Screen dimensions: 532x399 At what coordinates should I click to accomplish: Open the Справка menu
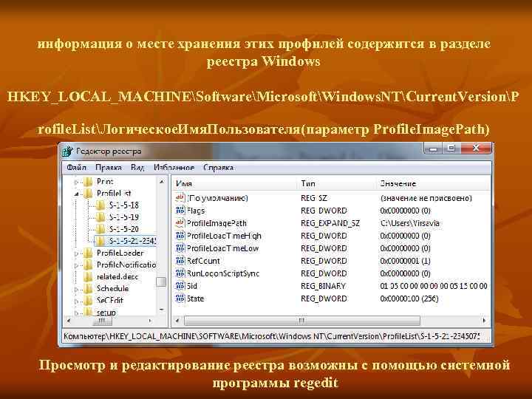219,168
